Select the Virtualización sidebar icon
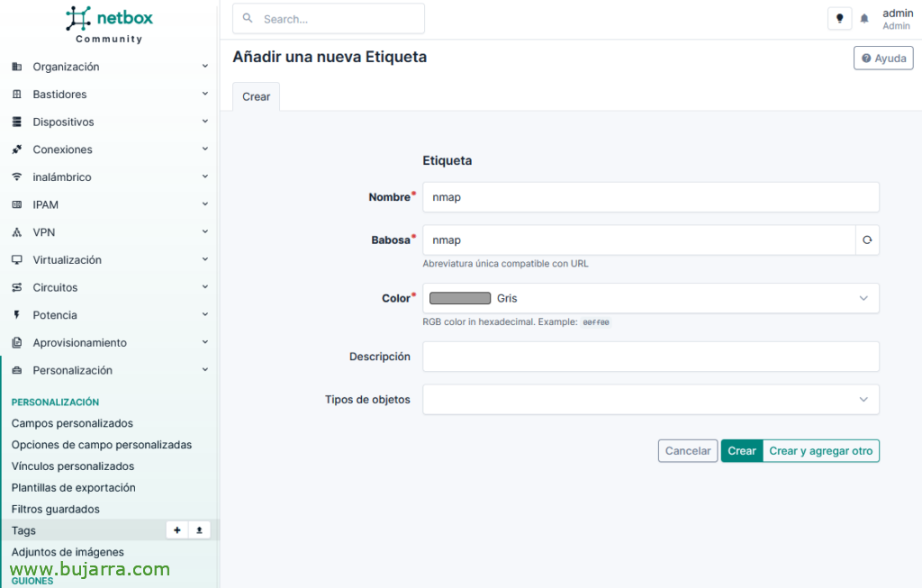The image size is (922, 588). pos(15,259)
